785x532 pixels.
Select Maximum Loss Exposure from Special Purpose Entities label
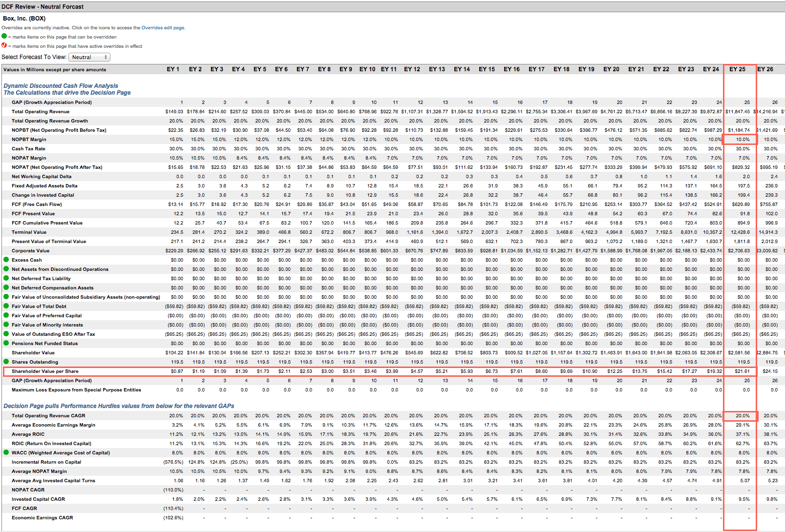pos(76,390)
